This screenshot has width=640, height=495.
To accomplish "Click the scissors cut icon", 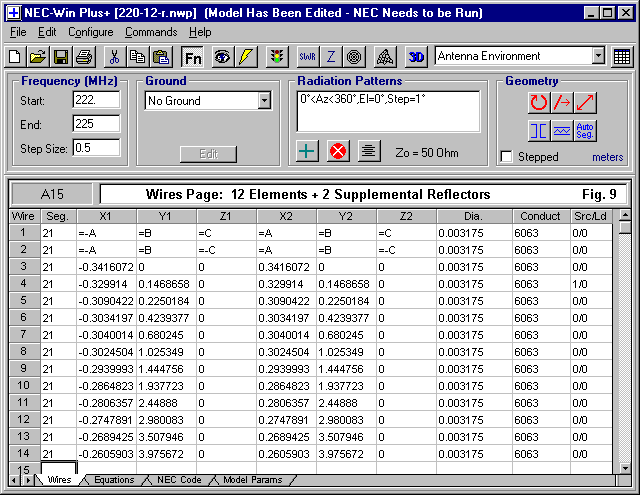I will (114, 57).
